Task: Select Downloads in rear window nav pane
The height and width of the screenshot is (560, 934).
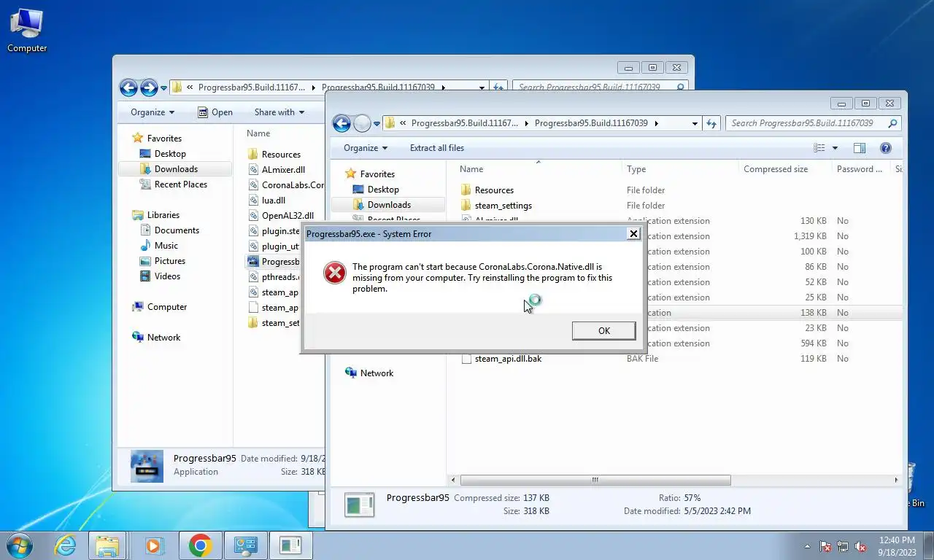Action: pos(176,169)
